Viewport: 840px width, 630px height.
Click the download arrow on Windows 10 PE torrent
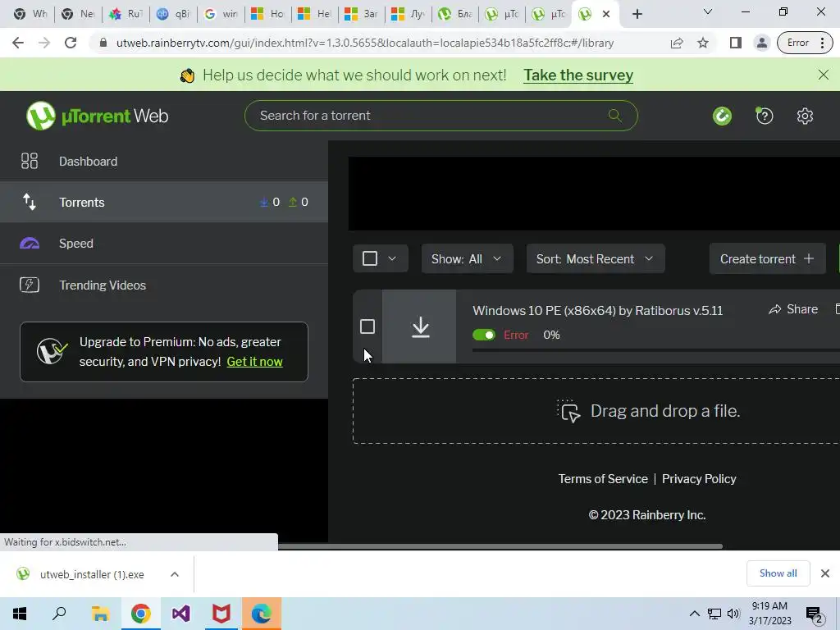tap(421, 326)
